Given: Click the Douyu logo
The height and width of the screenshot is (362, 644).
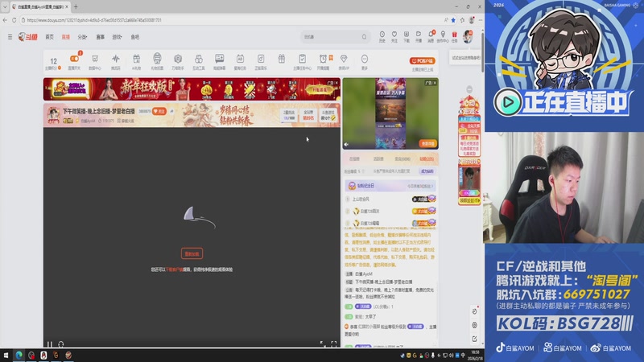Looking at the screenshot, I should click(x=28, y=37).
